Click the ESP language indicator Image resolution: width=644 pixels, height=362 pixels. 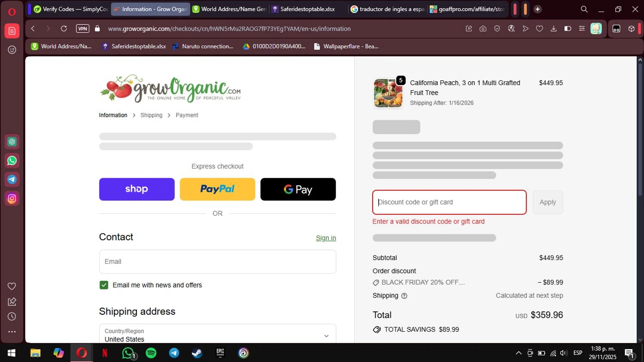578,353
